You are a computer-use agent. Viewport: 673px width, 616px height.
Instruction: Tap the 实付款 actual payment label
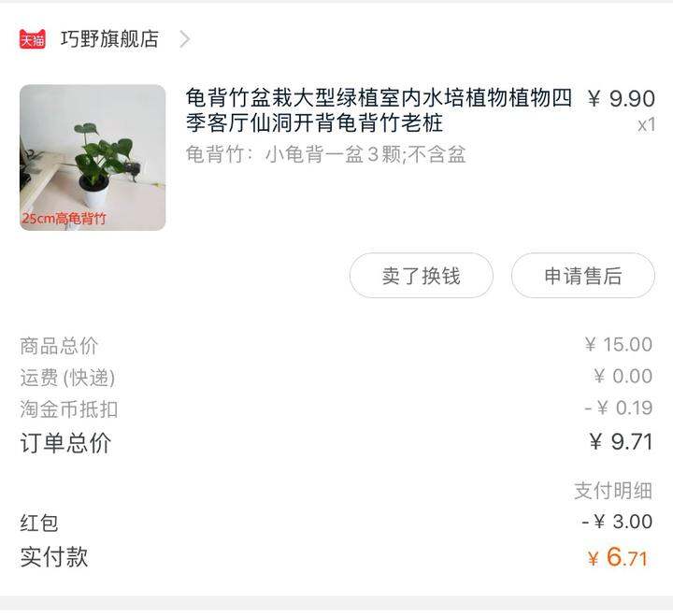point(54,557)
